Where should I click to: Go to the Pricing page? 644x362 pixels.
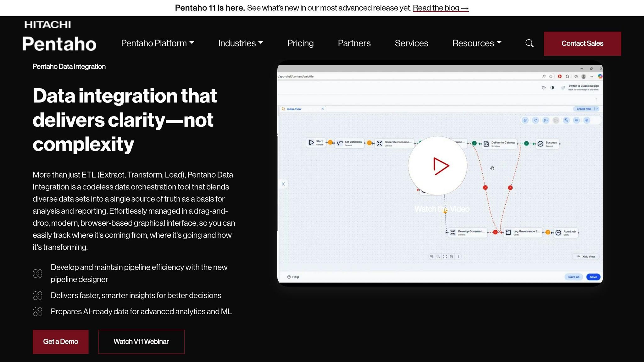pos(300,43)
